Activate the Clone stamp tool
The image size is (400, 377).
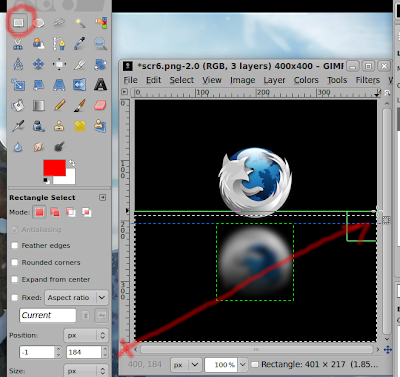tap(59, 126)
